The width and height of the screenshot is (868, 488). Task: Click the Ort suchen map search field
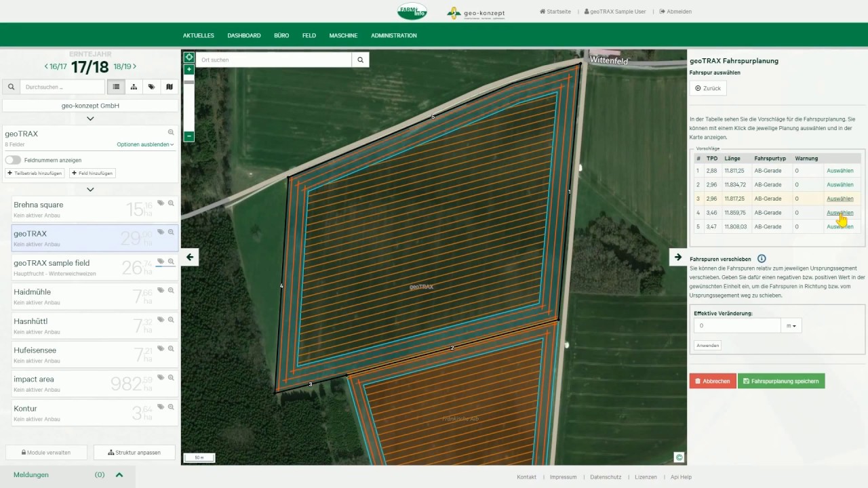point(274,60)
